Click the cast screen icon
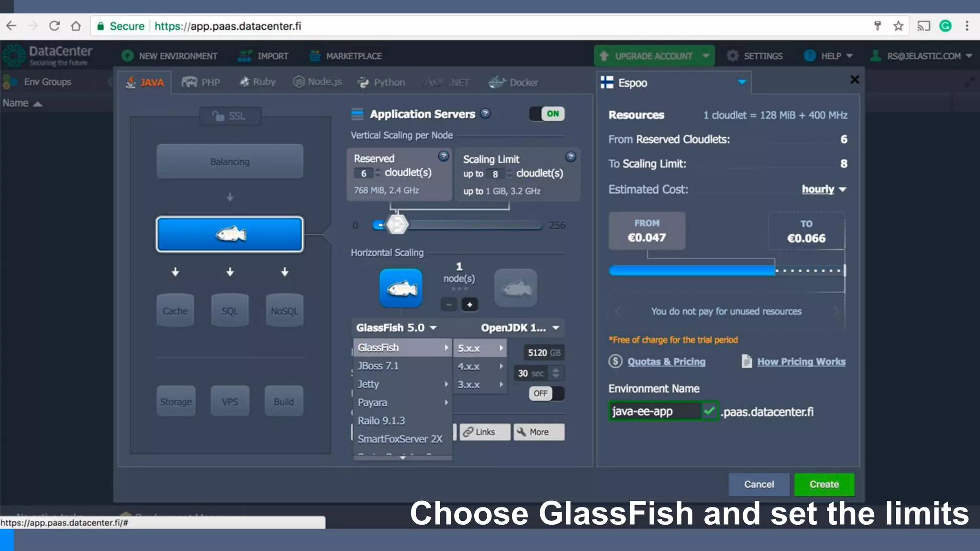The height and width of the screenshot is (551, 980). [x=924, y=26]
